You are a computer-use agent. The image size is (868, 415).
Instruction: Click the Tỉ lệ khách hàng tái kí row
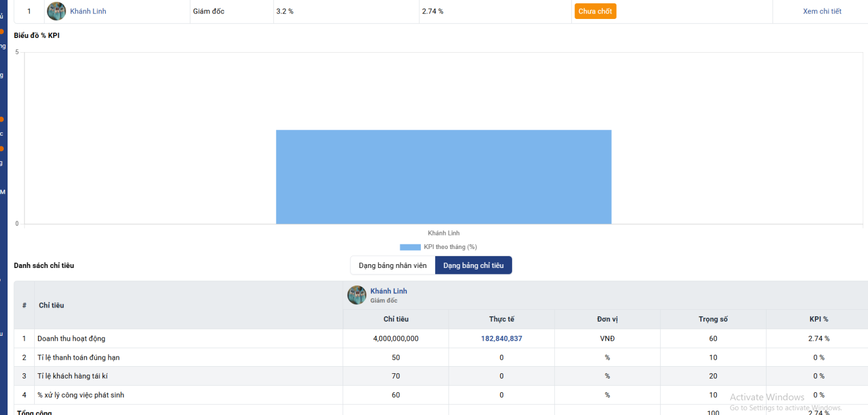coord(73,376)
